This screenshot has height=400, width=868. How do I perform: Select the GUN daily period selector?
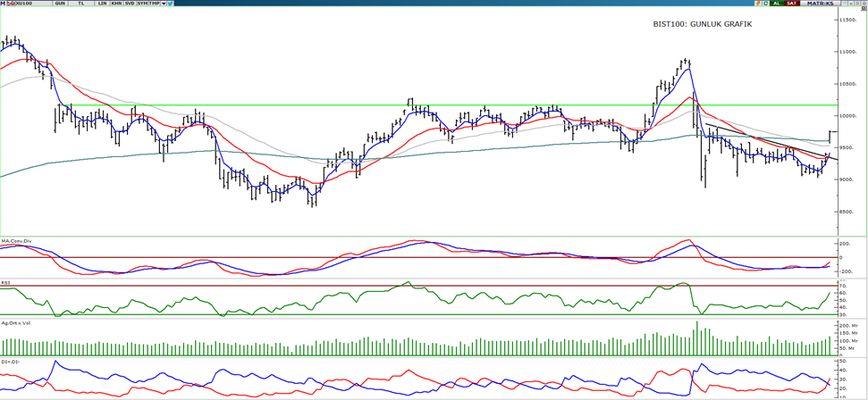[60, 4]
